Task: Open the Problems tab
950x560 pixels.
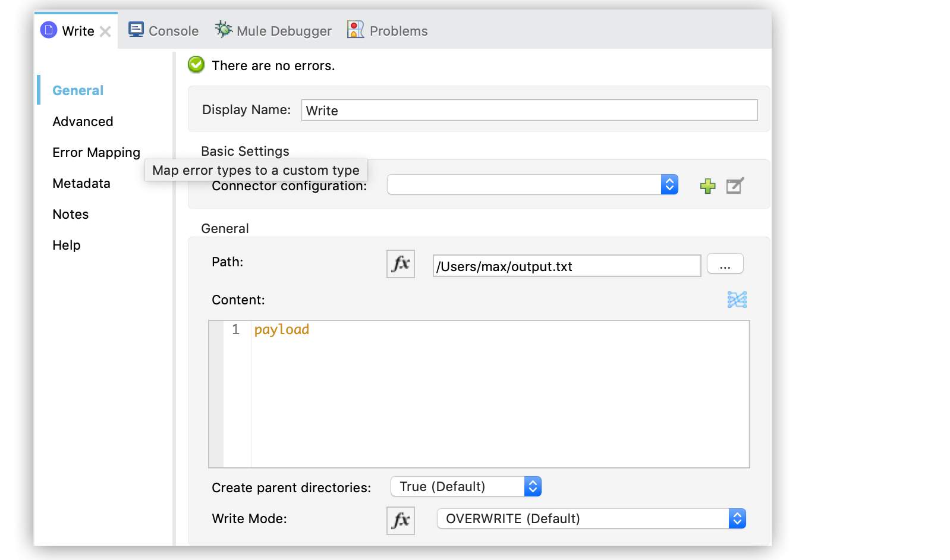Action: pyautogui.click(x=388, y=31)
